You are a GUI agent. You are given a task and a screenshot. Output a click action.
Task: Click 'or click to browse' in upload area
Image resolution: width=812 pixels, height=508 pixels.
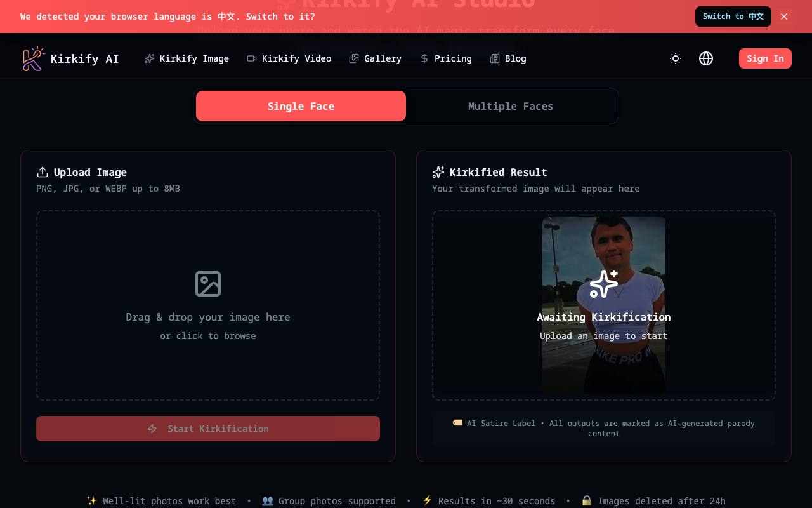(x=208, y=336)
